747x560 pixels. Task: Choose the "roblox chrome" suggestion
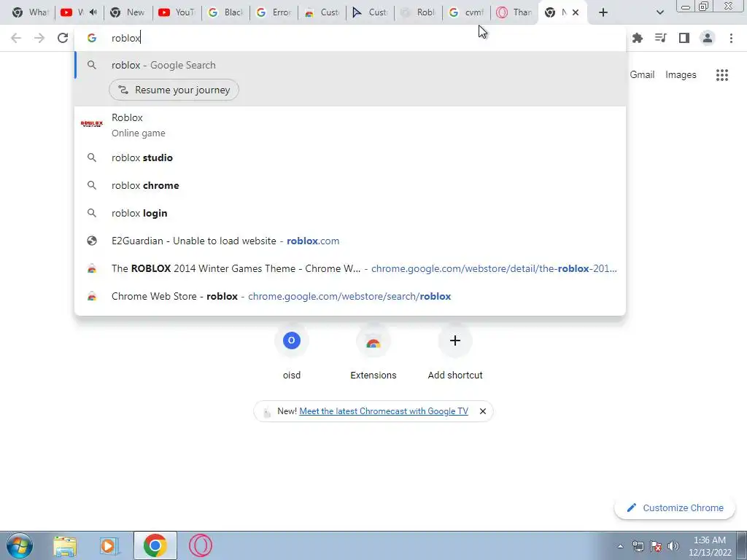point(350,185)
